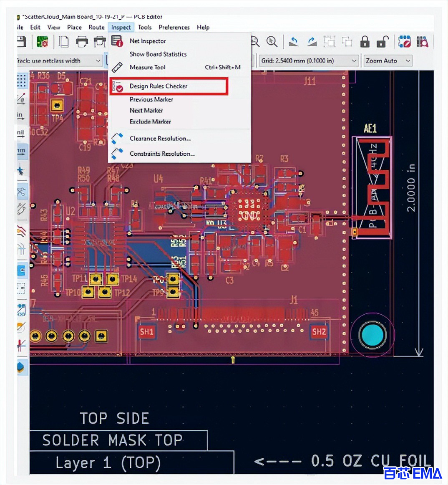Viewport: 448px width, 485px height.
Task: Open Constraints Resolution dialog
Action: coord(180,154)
